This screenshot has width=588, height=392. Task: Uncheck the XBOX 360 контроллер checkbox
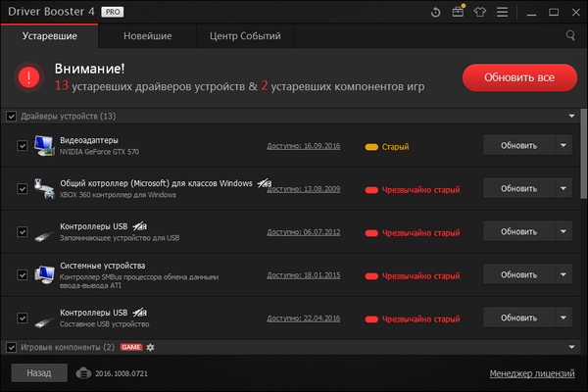(x=23, y=189)
